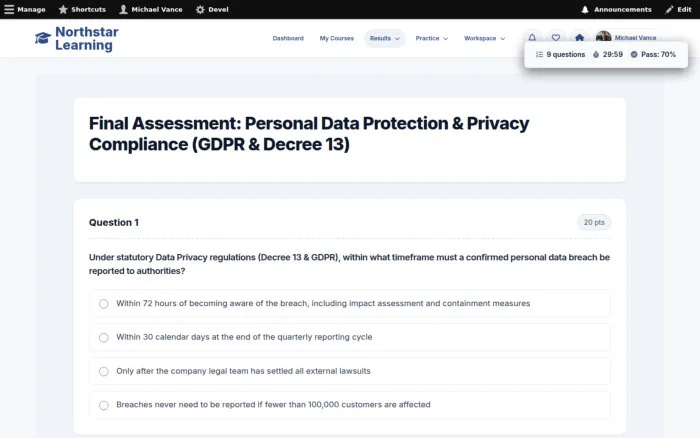Click the 'Pass: 70%' label
Image resolution: width=700 pixels, height=438 pixels.
[x=658, y=54]
